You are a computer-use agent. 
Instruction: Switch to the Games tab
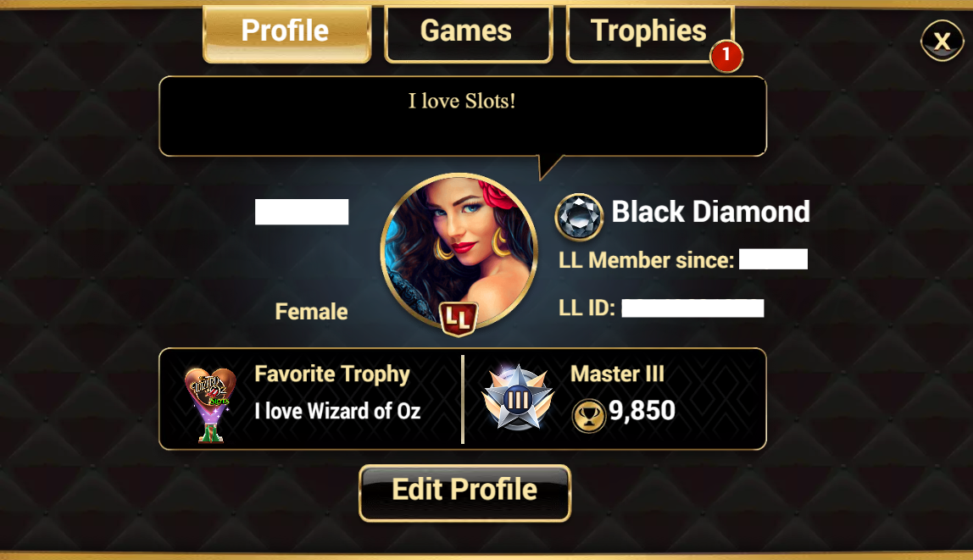click(469, 34)
